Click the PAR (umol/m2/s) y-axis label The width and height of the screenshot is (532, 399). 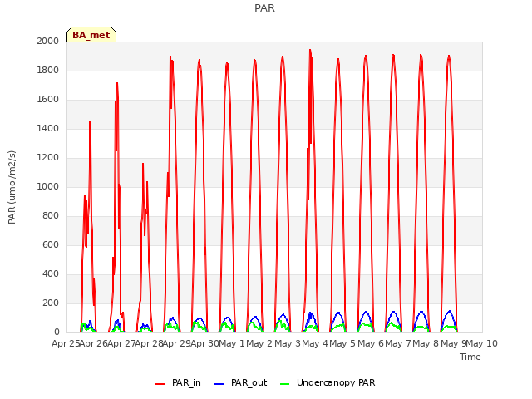tap(12, 187)
